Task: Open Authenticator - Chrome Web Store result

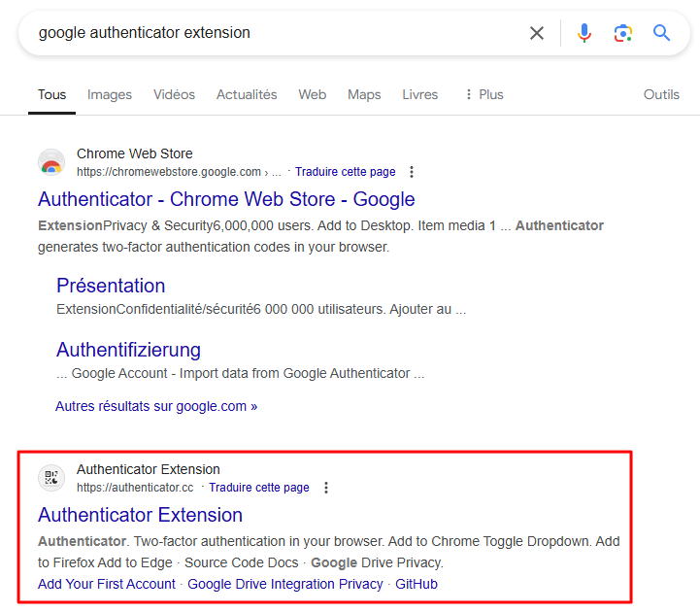Action: (x=226, y=199)
